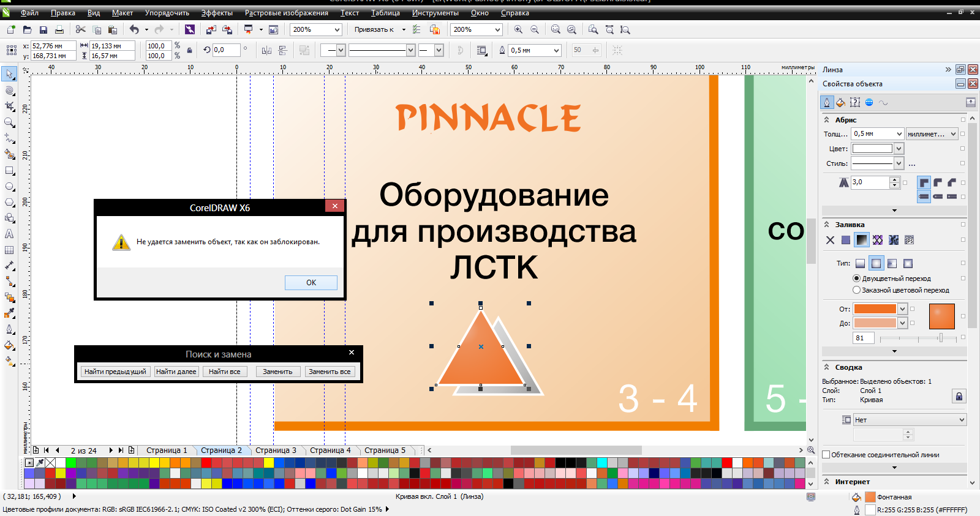Click 'Найти предыдущий' button

click(115, 372)
